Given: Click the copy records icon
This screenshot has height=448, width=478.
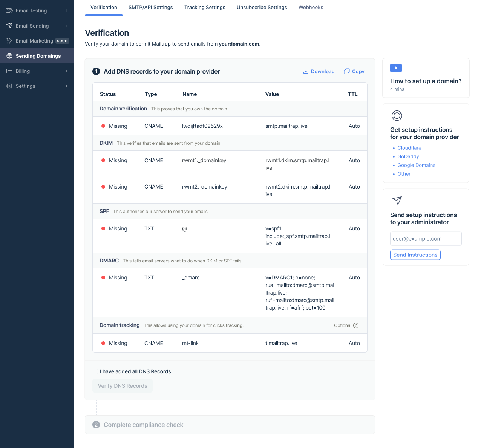Looking at the screenshot, I should click(347, 71).
